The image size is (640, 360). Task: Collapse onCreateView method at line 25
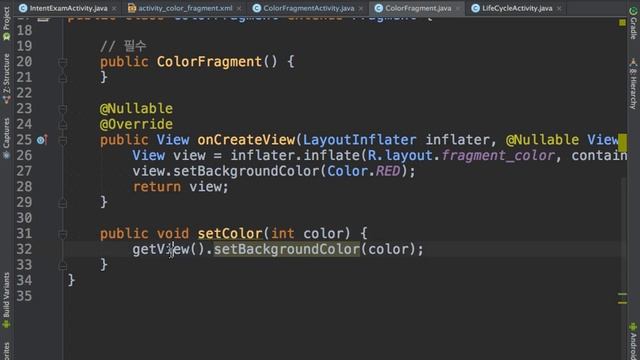coord(62,140)
